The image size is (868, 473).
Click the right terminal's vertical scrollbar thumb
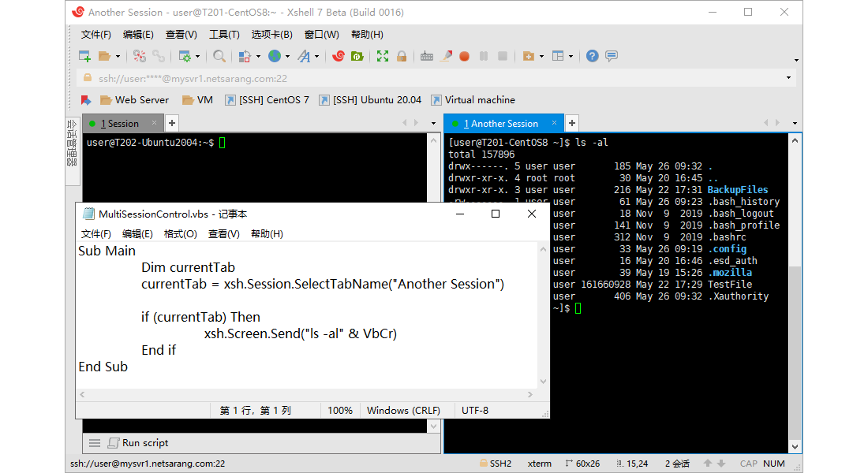[x=795, y=353]
